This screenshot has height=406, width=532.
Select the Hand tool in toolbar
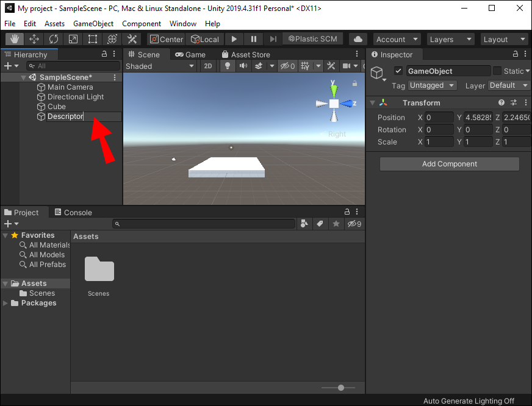pos(15,39)
